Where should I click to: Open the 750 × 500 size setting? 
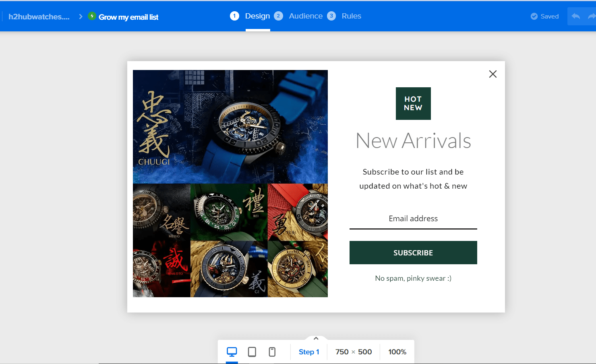pos(354,352)
